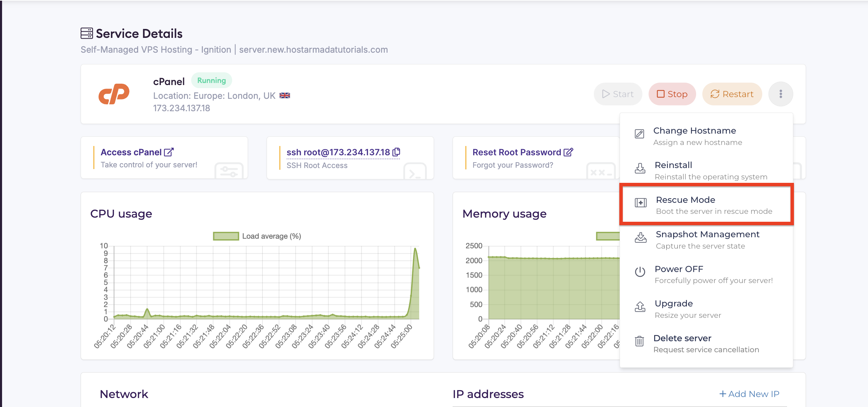Stop the server
This screenshot has height=407, width=868.
(x=672, y=94)
